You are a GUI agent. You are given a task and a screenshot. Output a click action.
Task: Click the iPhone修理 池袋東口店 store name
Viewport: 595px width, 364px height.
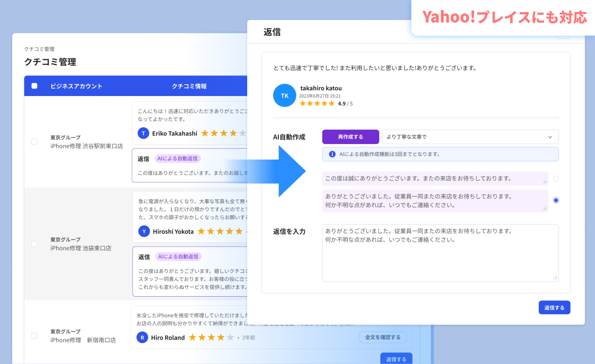[x=81, y=248]
